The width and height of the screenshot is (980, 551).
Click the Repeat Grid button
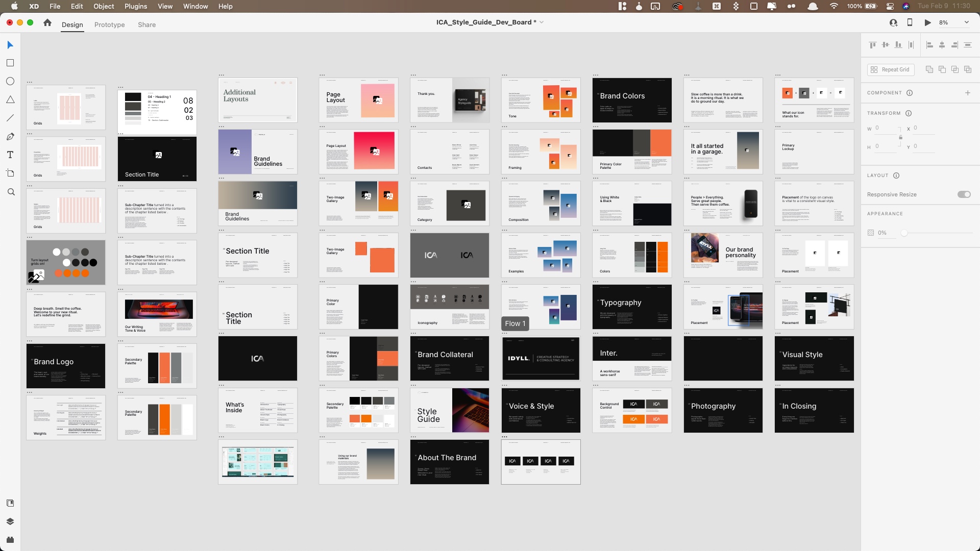(891, 69)
